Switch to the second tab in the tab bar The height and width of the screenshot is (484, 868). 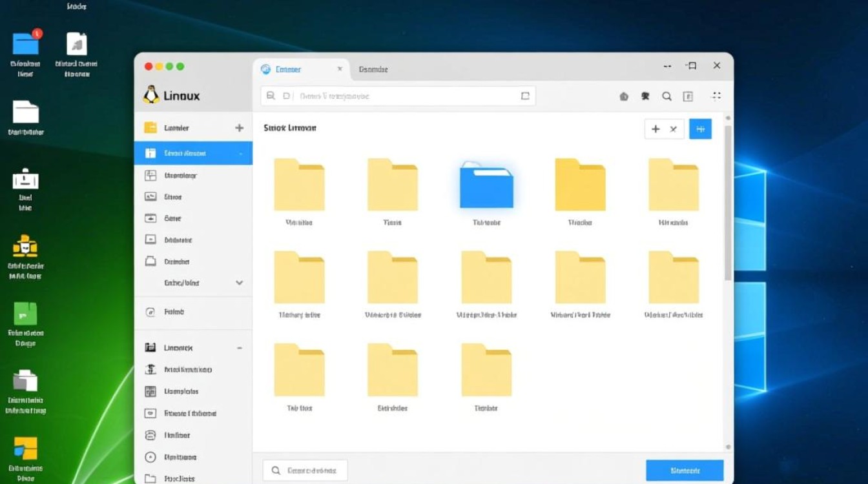(x=373, y=68)
